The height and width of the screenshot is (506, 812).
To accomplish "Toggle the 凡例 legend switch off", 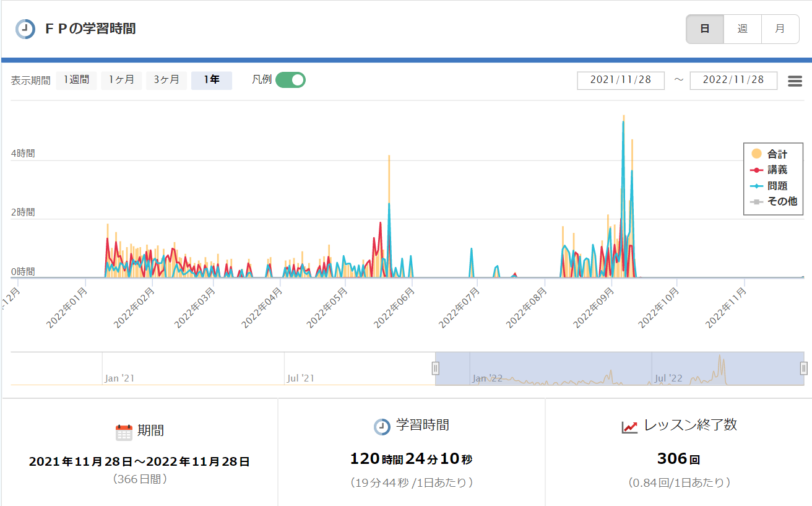I will 290,80.
